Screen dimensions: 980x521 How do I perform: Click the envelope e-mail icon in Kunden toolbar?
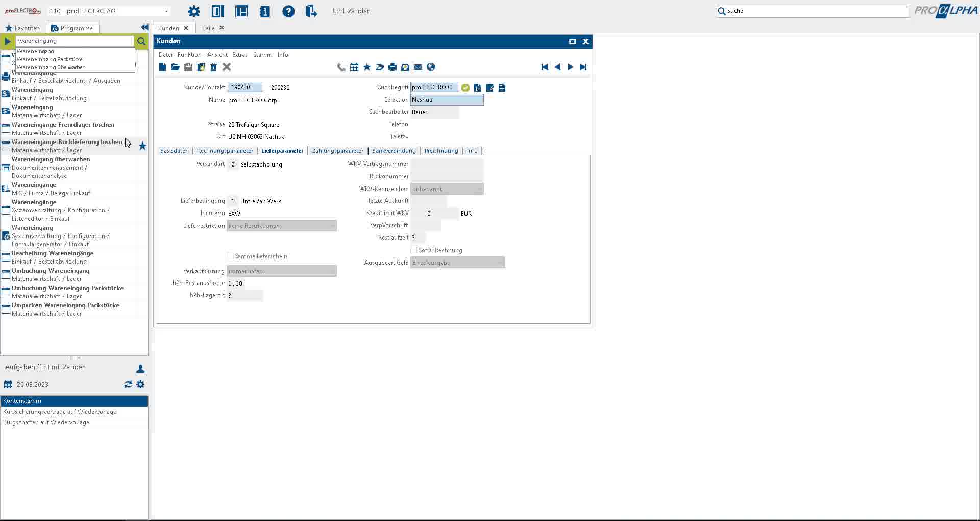pyautogui.click(x=418, y=67)
